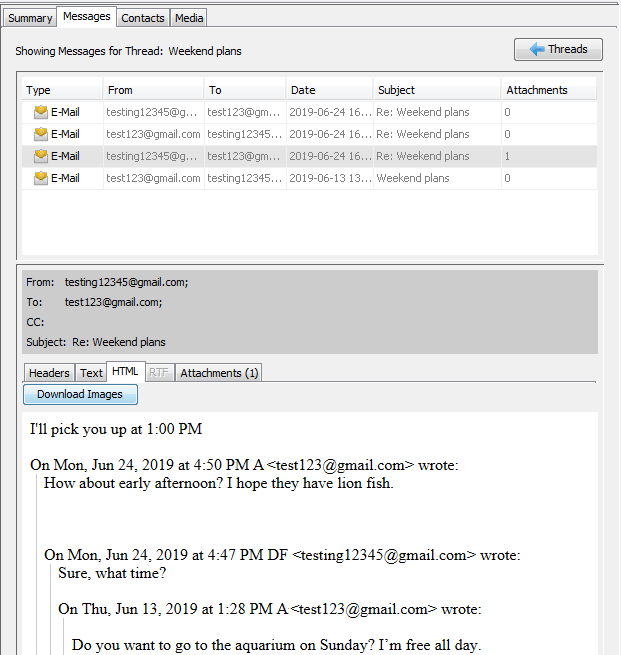Select the original 'Weekend plans' message from 2019-06-13
The image size is (621, 655).
(309, 178)
